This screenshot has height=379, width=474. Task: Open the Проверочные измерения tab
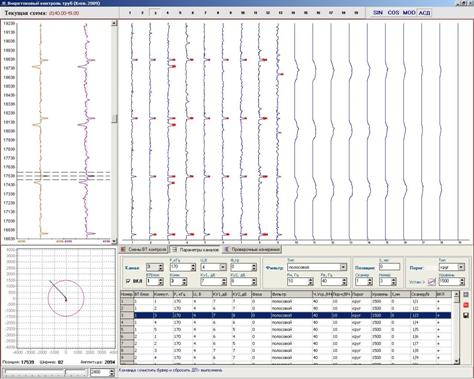252,249
